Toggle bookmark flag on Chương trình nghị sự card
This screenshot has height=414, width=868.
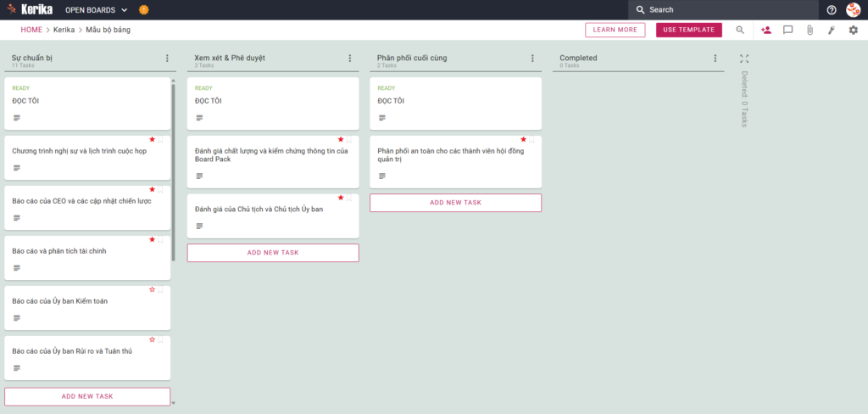tap(160, 140)
